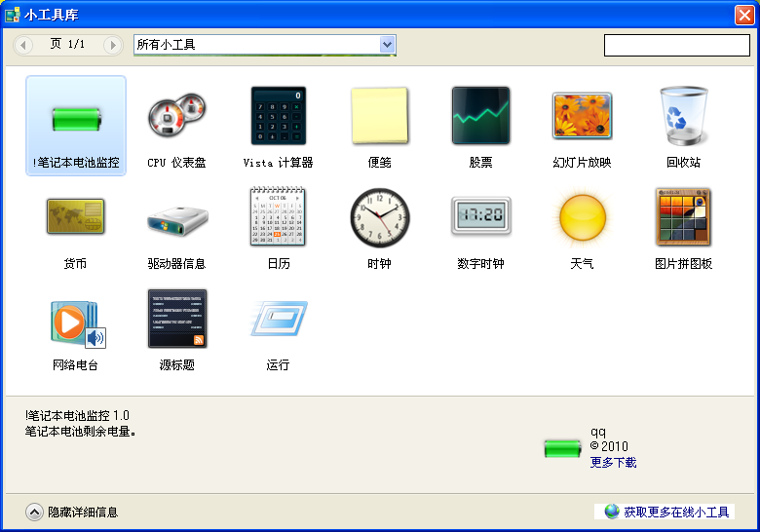Select the CPU 仪表盘 gadget
The width and height of the screenshot is (760, 532).
click(176, 117)
